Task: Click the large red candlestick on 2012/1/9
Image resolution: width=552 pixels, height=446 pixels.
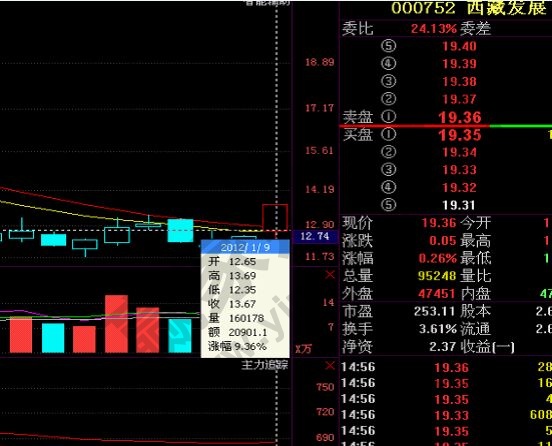Action: click(x=275, y=217)
